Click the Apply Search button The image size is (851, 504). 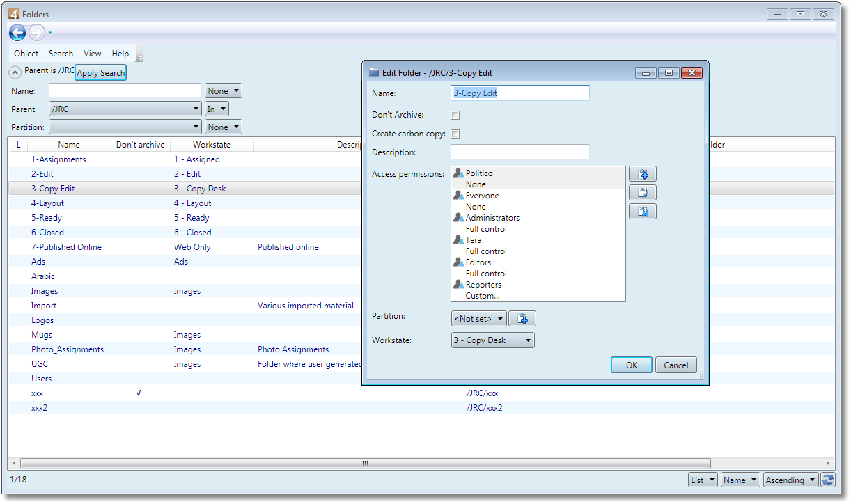(x=101, y=73)
